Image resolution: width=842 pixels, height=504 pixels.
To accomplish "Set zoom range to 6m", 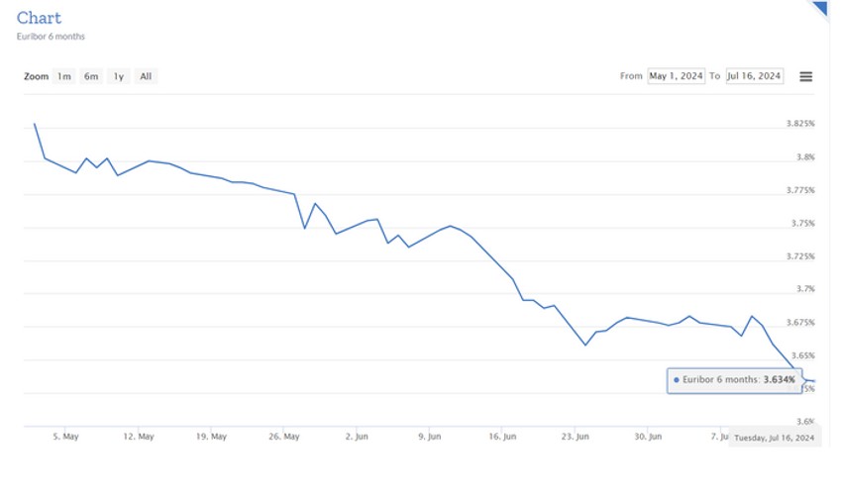I will 91,76.
